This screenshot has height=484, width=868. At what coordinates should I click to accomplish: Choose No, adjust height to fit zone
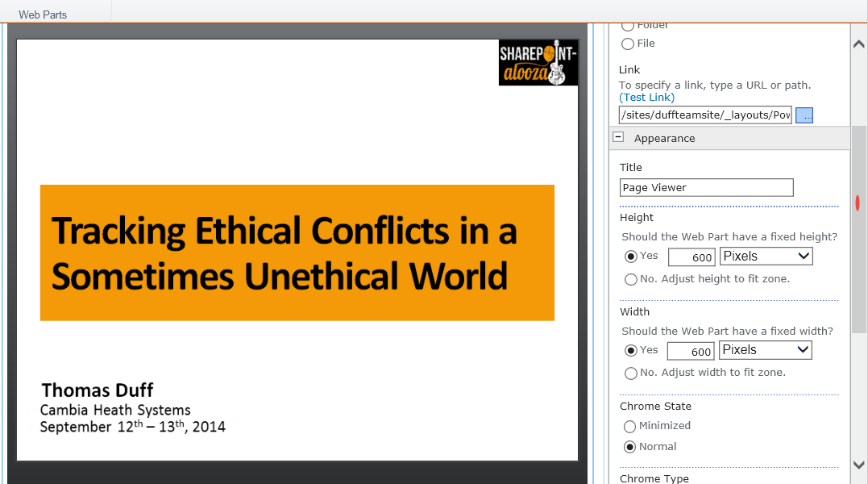pos(631,280)
